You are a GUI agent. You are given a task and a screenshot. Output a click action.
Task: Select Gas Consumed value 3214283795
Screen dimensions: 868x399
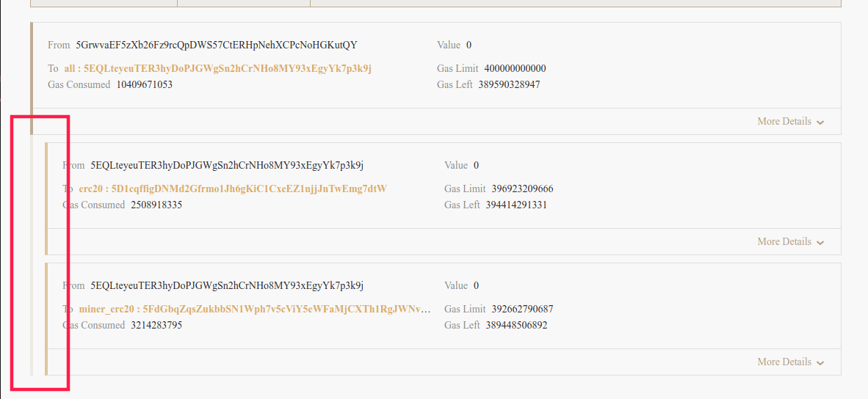tap(156, 325)
